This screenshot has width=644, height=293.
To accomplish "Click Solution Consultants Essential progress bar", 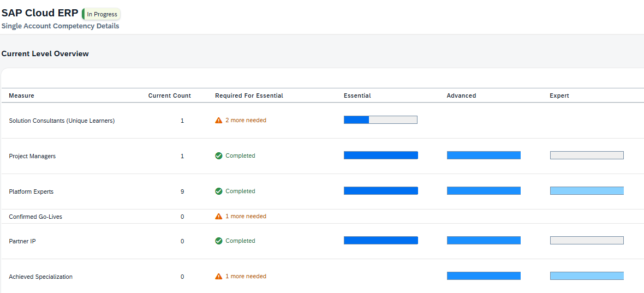I will pos(380,120).
